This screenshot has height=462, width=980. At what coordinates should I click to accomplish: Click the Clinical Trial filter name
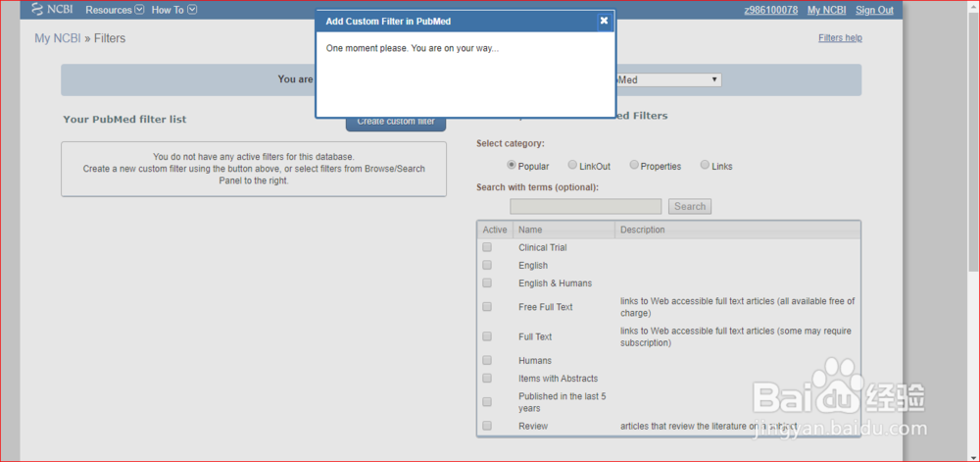[x=543, y=247]
